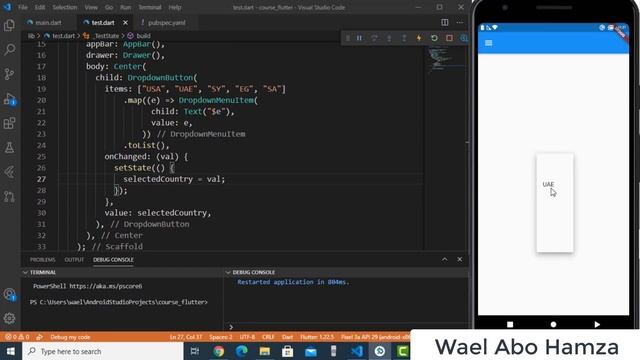The width and height of the screenshot is (640, 360).
Task: Change indentation via 'Spaces: 2'
Action: coord(220,337)
